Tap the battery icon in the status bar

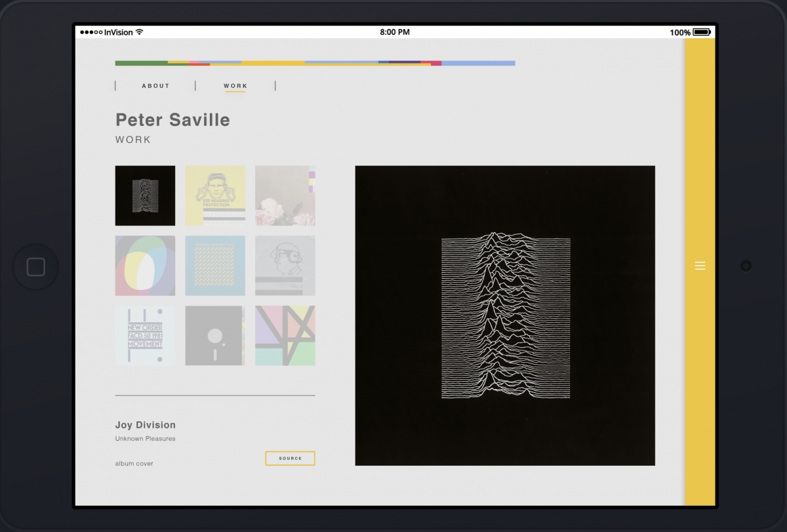702,32
